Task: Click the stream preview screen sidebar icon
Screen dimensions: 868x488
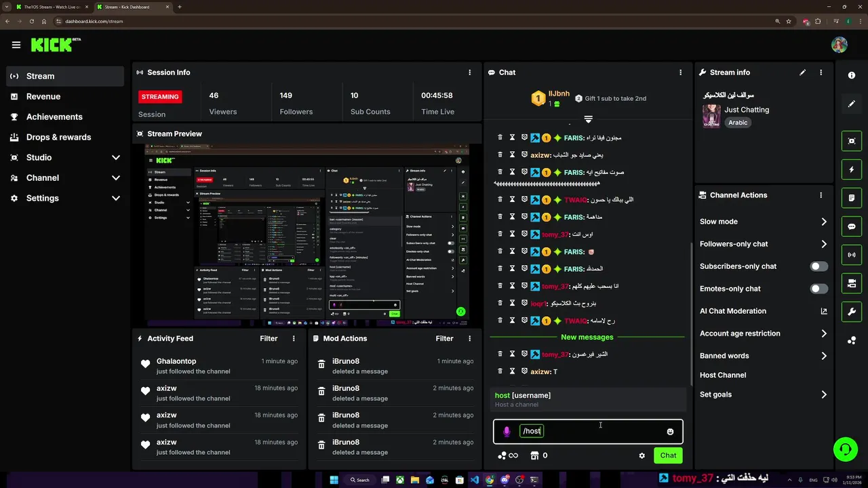Action: (852, 141)
